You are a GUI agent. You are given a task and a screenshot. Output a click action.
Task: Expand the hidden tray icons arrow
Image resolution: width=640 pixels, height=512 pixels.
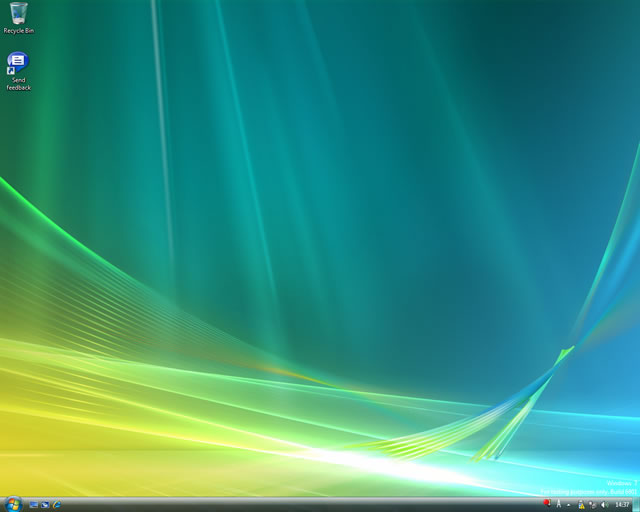coord(569,505)
